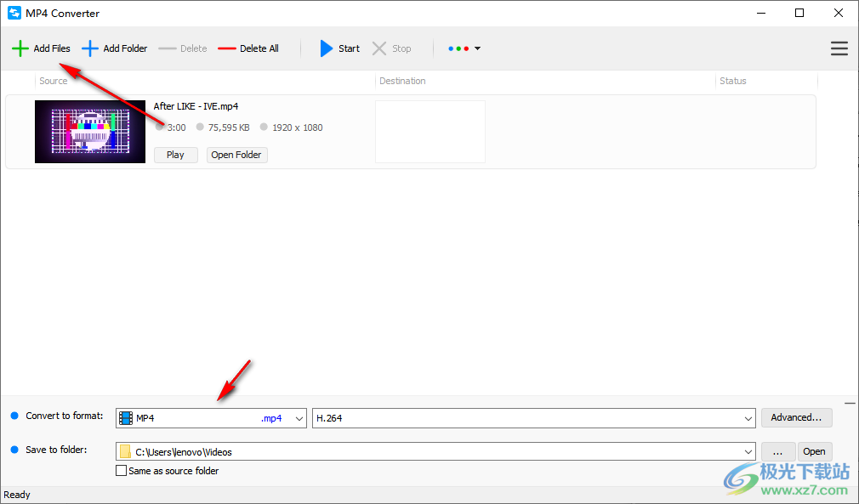Viewport: 859px width, 504px height.
Task: Click the Convert to format blue indicator
Action: pos(14,416)
